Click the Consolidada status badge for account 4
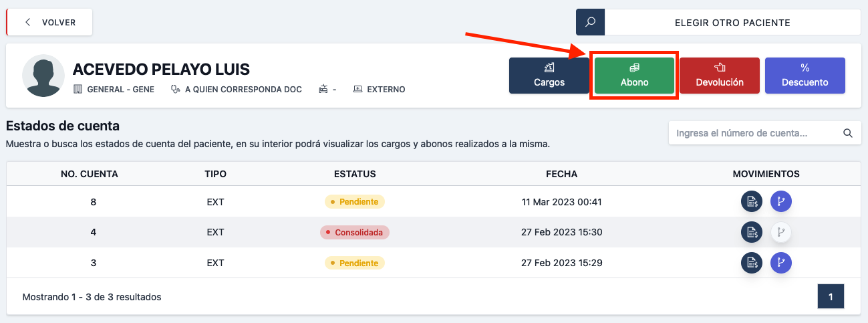 [x=355, y=232]
